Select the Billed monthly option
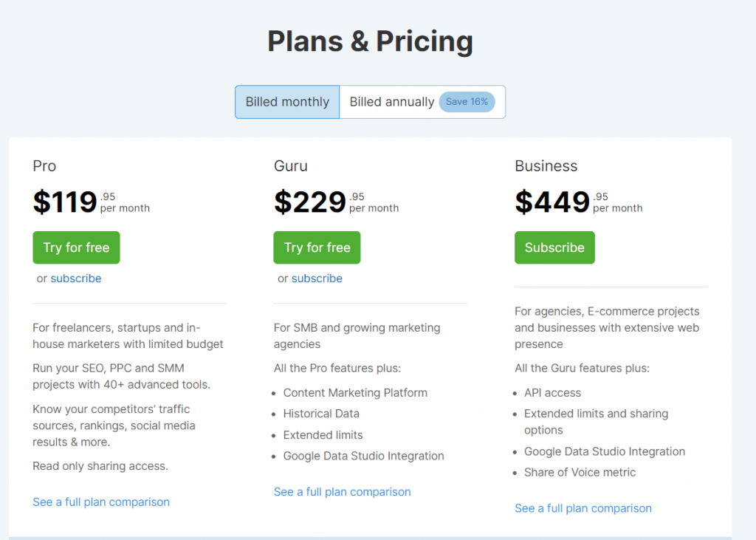756x540 pixels. pyautogui.click(x=287, y=102)
